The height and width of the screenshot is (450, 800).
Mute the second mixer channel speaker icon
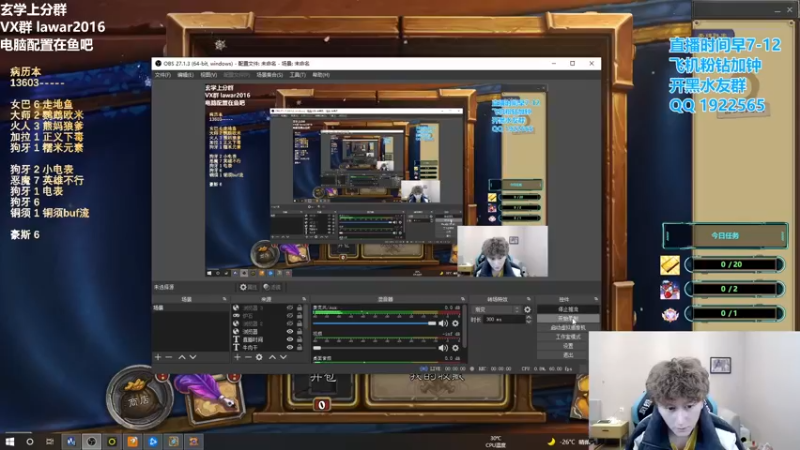tap(443, 348)
